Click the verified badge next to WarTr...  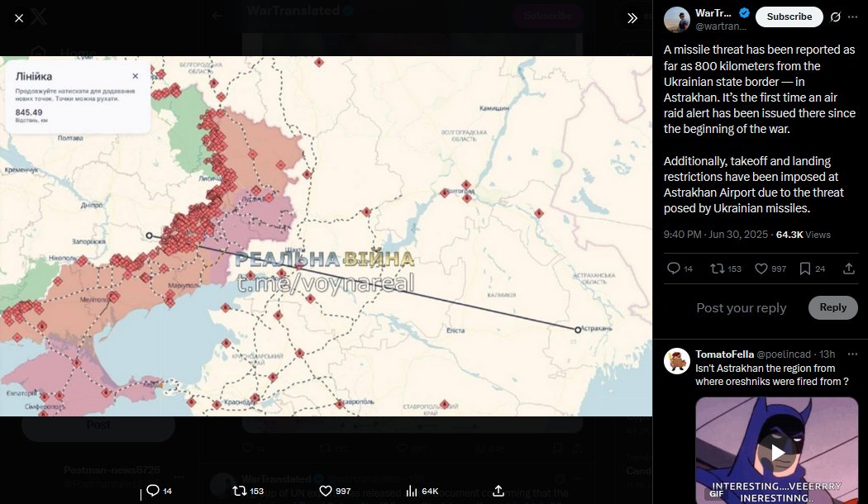pyautogui.click(x=745, y=12)
